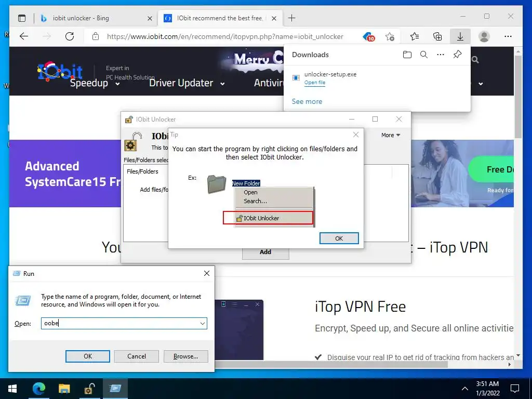This screenshot has width=532, height=399.
Task: Open the Edge profile avatar
Action: point(484,36)
